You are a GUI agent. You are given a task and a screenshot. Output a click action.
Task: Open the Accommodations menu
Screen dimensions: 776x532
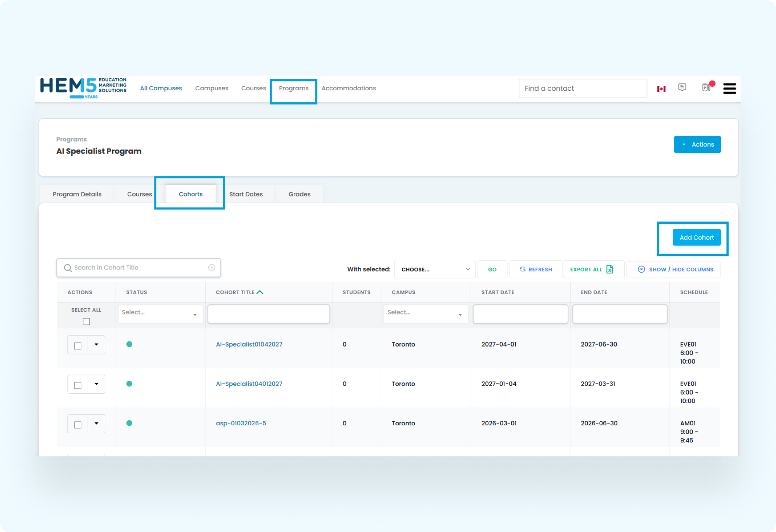(x=348, y=88)
